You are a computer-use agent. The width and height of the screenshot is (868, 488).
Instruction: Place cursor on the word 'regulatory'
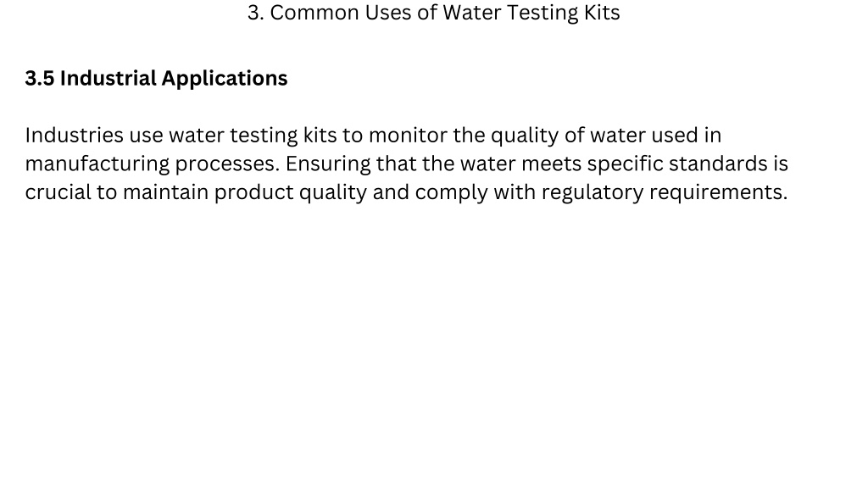(x=593, y=193)
